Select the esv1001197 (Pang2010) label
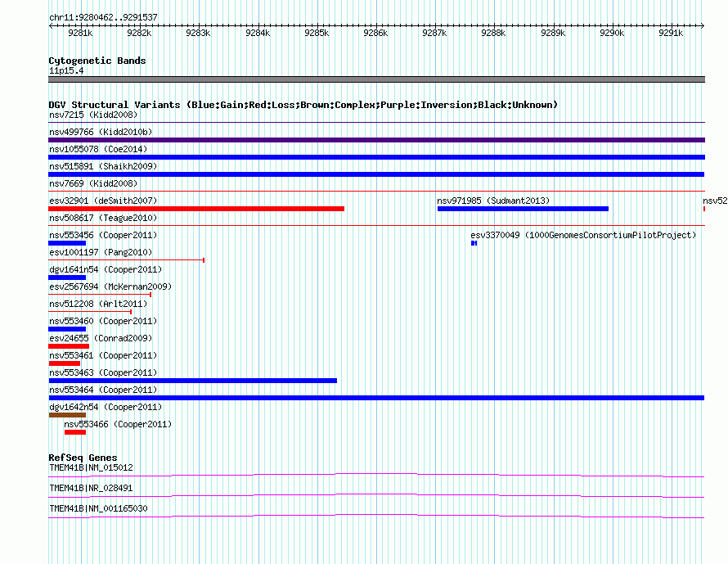The width and height of the screenshot is (728, 564). (x=101, y=252)
